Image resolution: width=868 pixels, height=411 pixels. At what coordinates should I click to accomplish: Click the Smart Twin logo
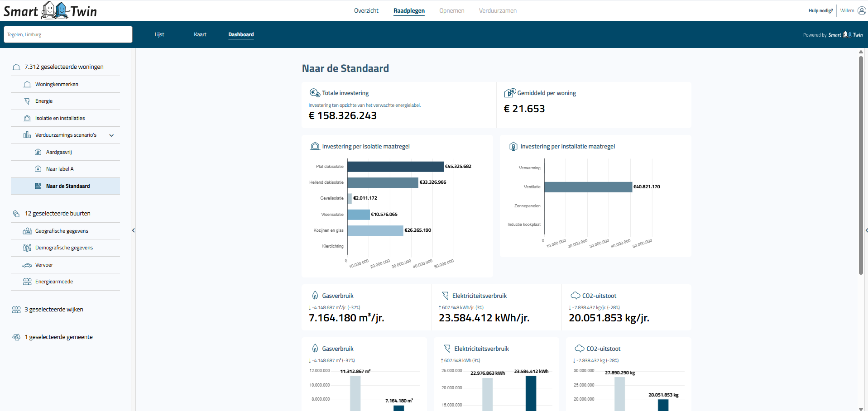click(x=50, y=10)
